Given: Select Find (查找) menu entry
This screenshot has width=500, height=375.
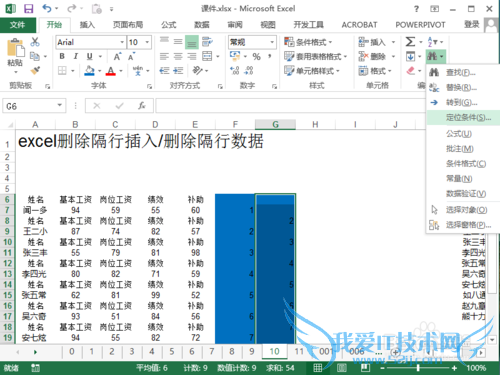Looking at the screenshot, I should point(463,72).
